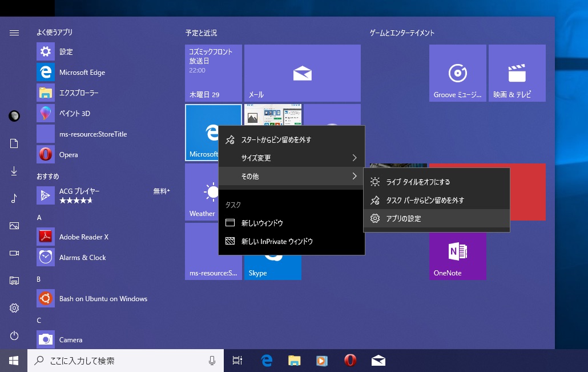Expand the その他 submenu

291,176
